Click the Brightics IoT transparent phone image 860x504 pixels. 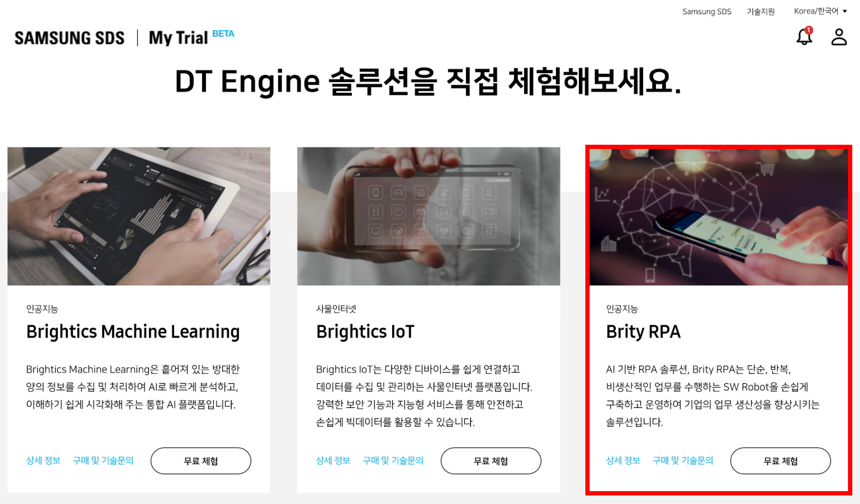[x=429, y=216]
